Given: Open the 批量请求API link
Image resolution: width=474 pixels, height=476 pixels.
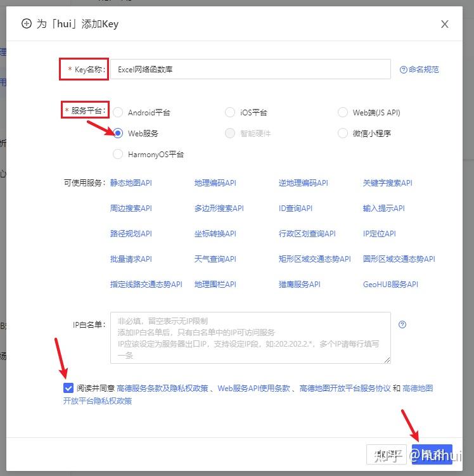Looking at the screenshot, I should point(131,259).
